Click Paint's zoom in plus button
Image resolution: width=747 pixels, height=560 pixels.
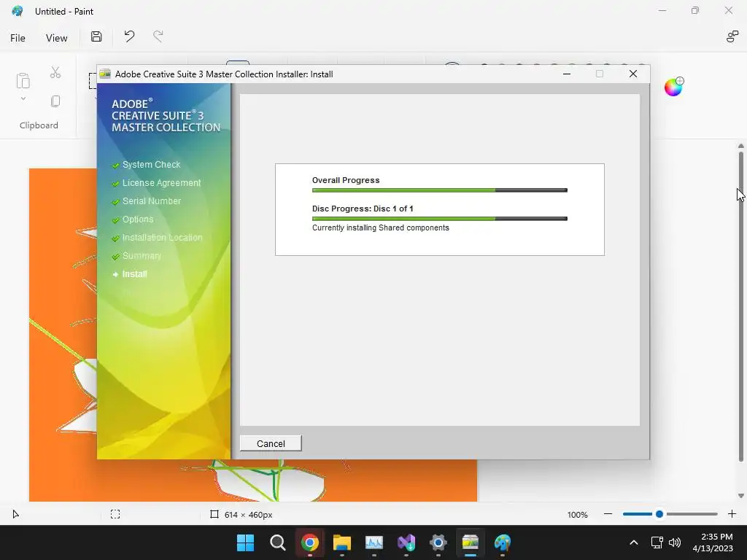pyautogui.click(x=732, y=514)
